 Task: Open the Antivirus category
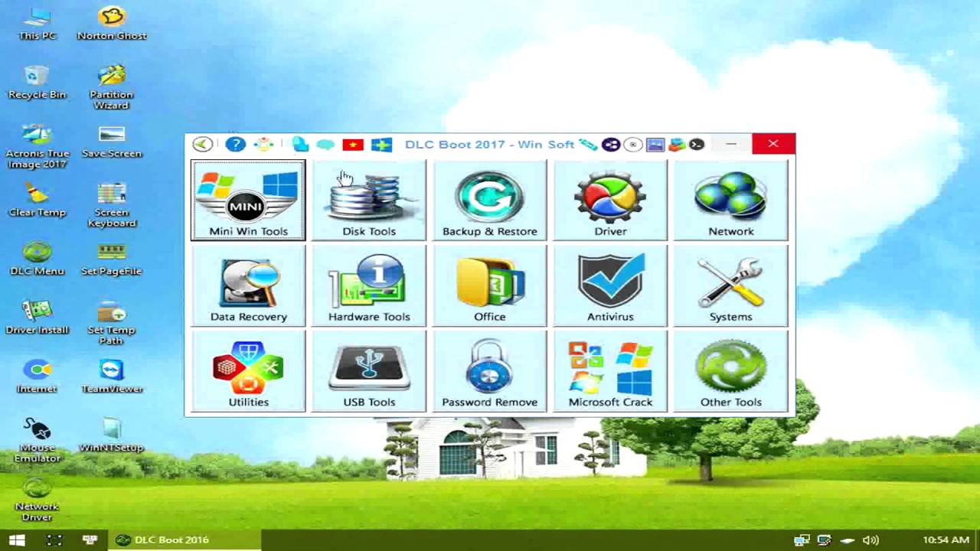point(610,286)
